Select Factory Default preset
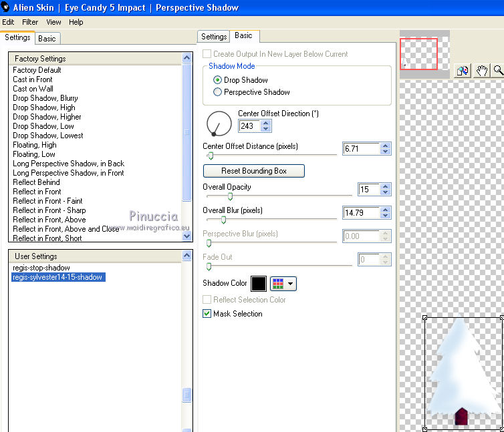Viewport: 504px width, 432px height. 37,70
